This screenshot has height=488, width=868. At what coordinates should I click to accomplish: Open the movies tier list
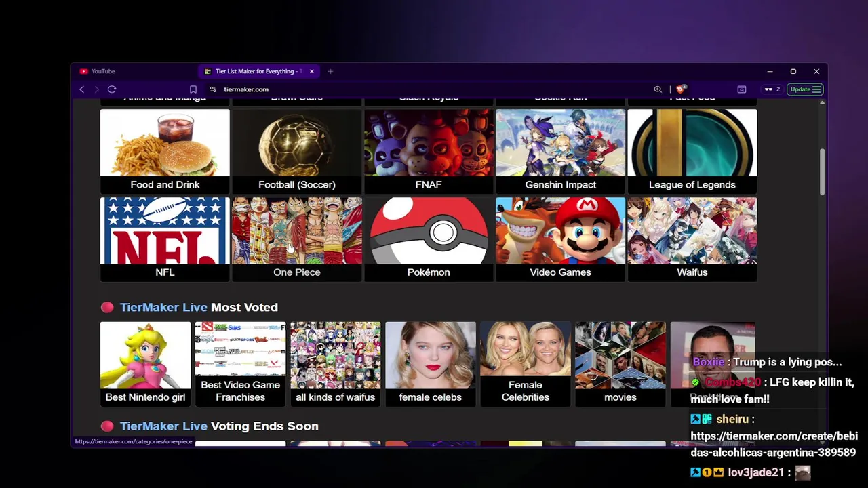[620, 364]
